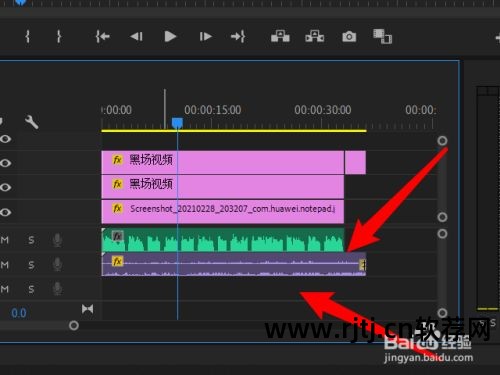The width and height of the screenshot is (500, 375).
Task: Click fx badge on lower 黑场视频 clip
Action: (x=117, y=184)
